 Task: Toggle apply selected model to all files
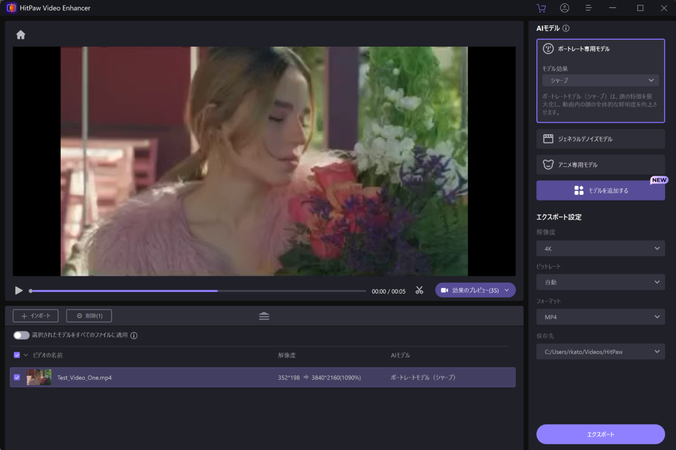pos(21,336)
